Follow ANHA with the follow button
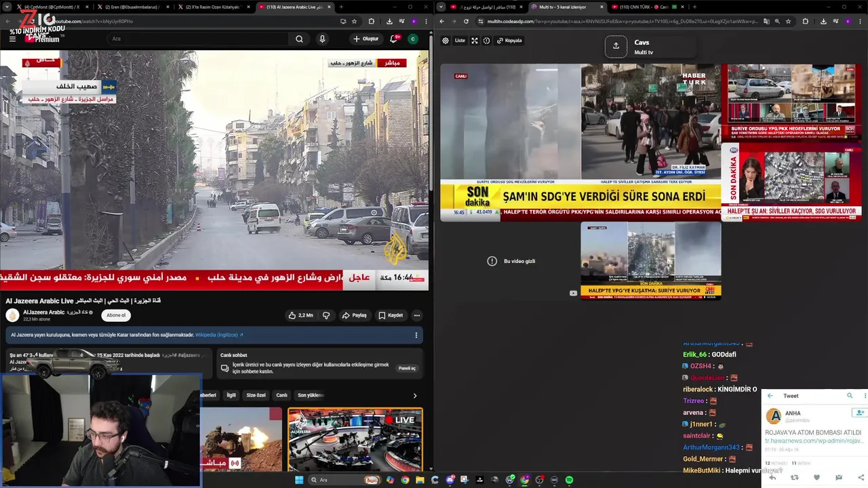The width and height of the screenshot is (868, 488). [859, 413]
